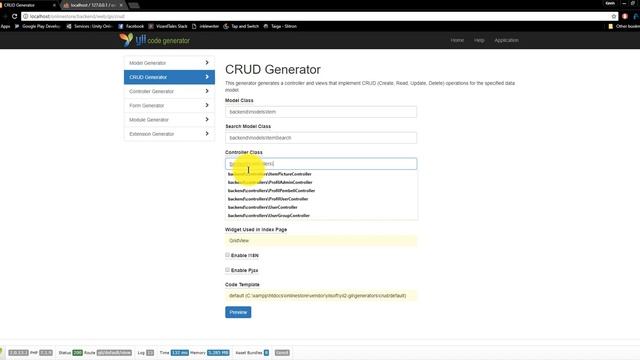Click the Yii code generator logo
Image resolution: width=640 pixels, height=360 pixels.
pyautogui.click(x=154, y=40)
